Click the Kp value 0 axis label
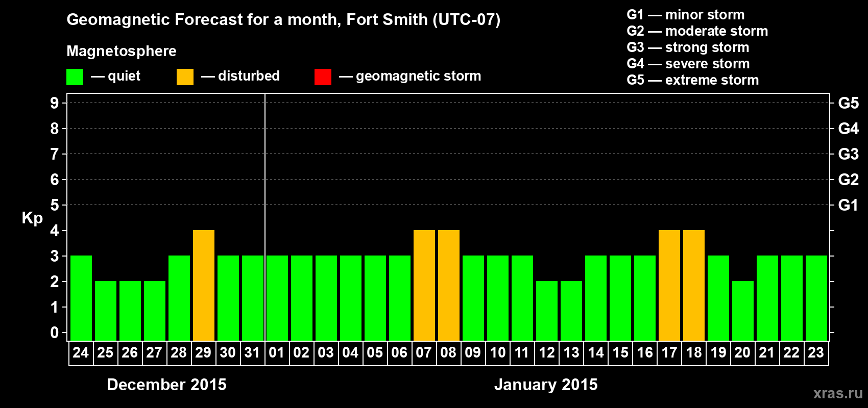The width and height of the screenshot is (868, 408). tap(55, 333)
